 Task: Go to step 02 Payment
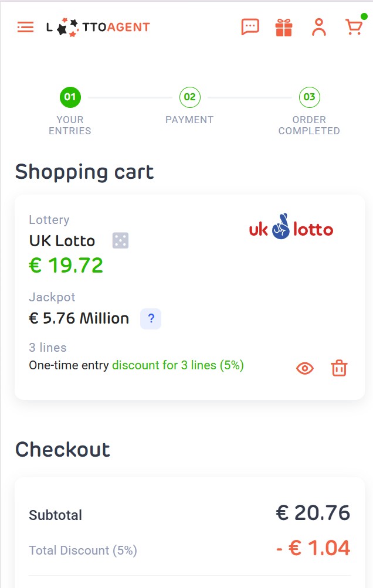pos(189,97)
